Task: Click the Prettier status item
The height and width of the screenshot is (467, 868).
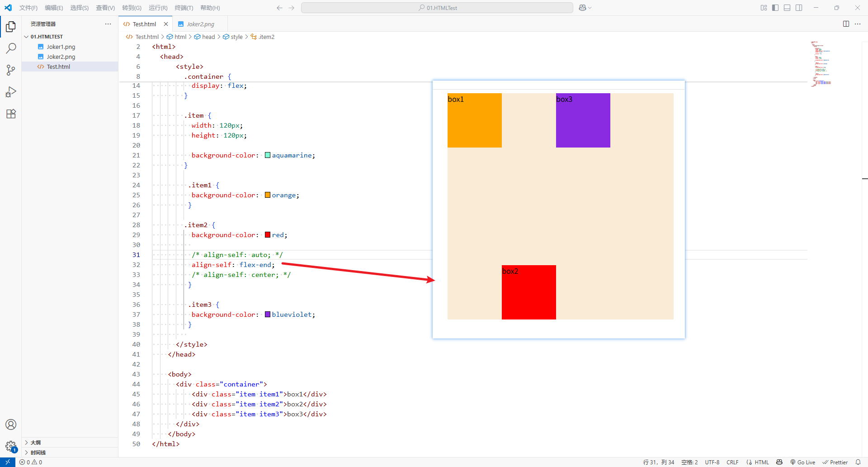Action: point(835,462)
